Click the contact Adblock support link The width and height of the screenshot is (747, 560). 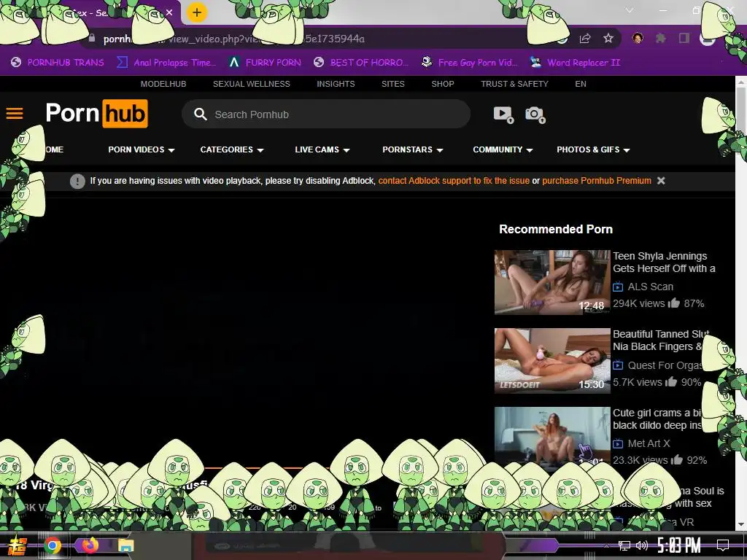coord(454,181)
